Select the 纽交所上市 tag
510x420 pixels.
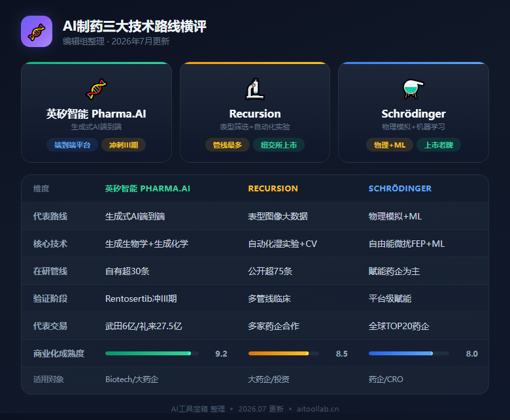click(x=279, y=145)
